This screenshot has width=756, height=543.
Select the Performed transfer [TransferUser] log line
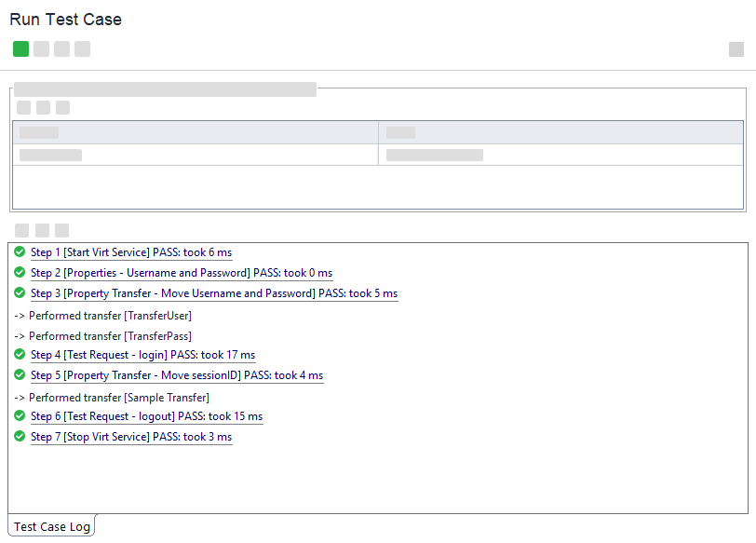(102, 316)
